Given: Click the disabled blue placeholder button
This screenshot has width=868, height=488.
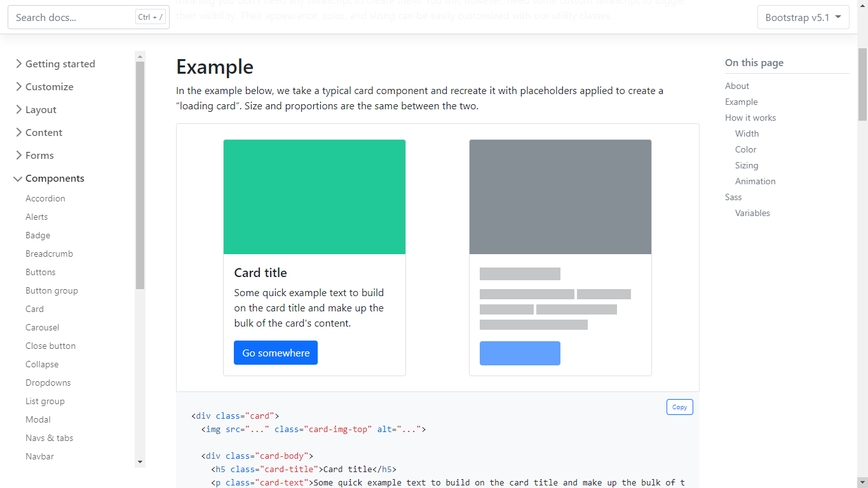Looking at the screenshot, I should (x=520, y=353).
